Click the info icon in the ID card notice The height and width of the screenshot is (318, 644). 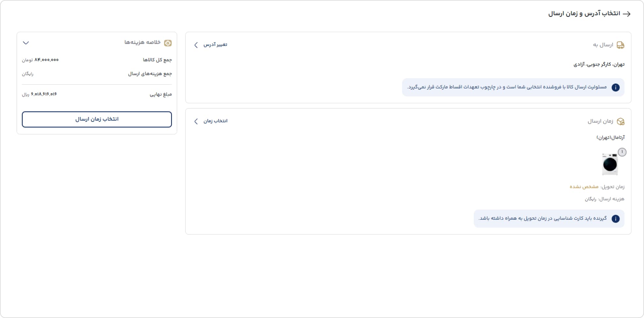(615, 219)
